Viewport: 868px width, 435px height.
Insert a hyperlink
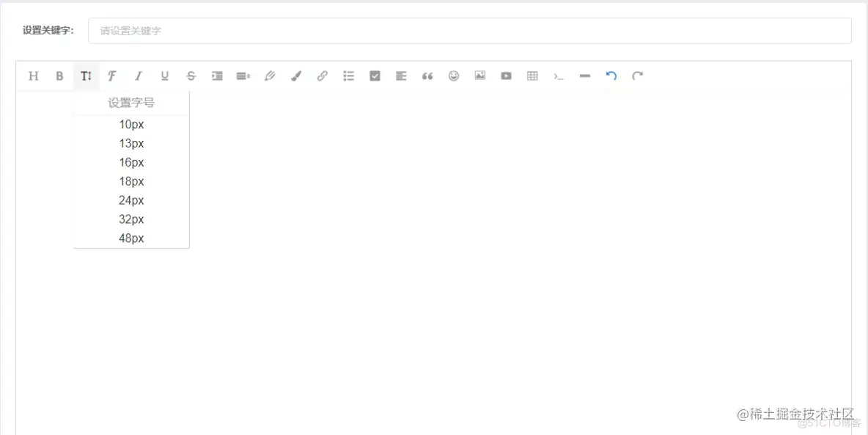point(322,76)
